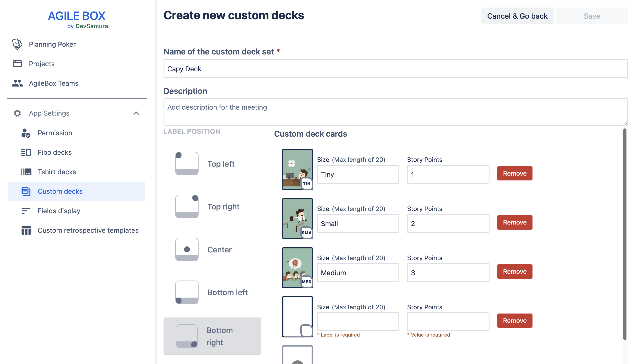Select the Top left label position icon

[187, 163]
